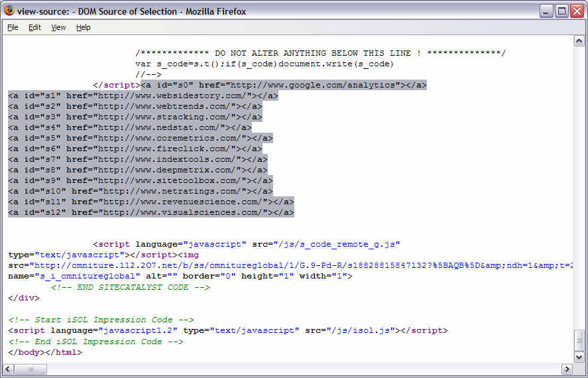The height and width of the screenshot is (378, 588).
Task: Maximize the view-source window
Action: tap(561, 11)
